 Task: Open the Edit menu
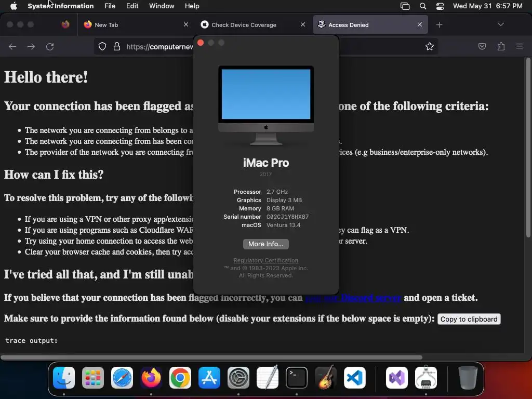point(132,6)
